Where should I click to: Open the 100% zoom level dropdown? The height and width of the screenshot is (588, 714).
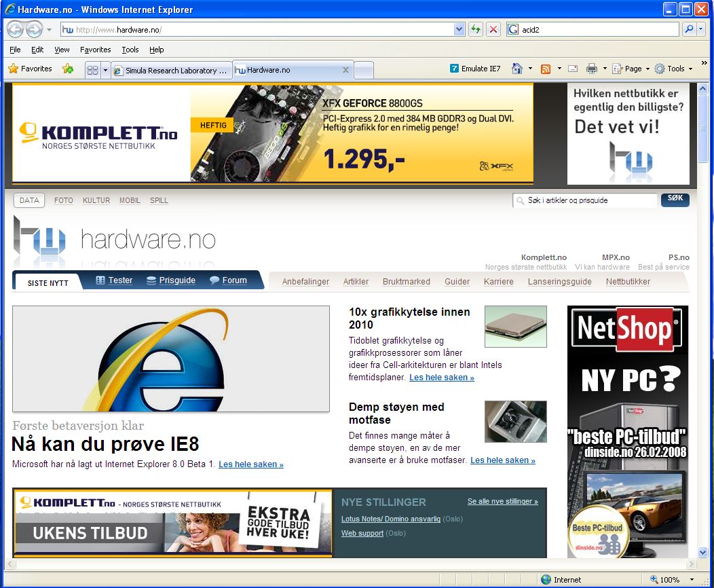point(692,579)
